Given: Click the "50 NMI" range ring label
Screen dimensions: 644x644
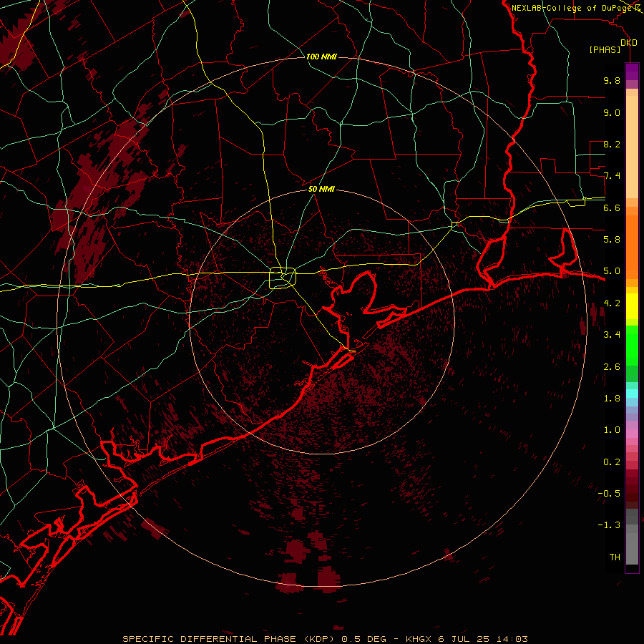Looking at the screenshot, I should pyautogui.click(x=321, y=190).
